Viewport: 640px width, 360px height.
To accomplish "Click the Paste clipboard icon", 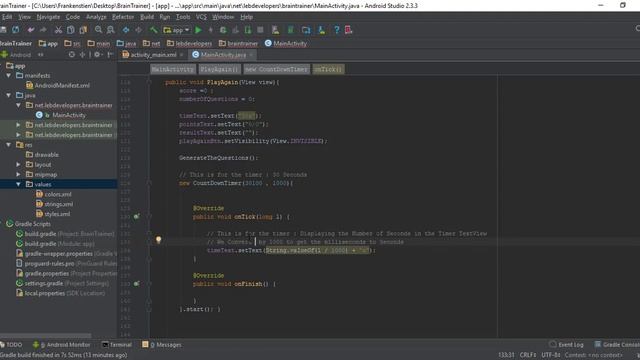I will tap(83, 30).
